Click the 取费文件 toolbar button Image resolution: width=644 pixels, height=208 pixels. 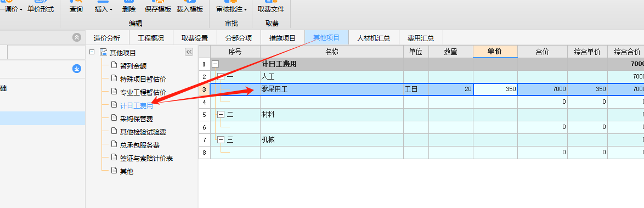tap(271, 7)
